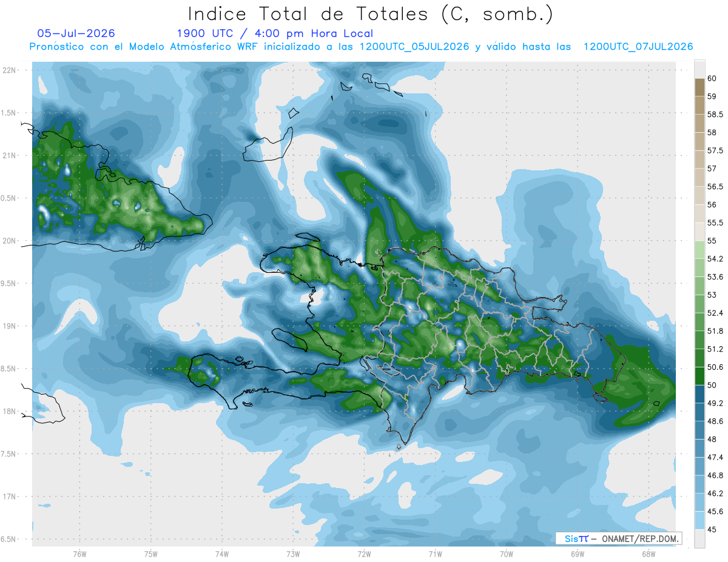Click the "73W" longitude axis label

tap(293, 554)
